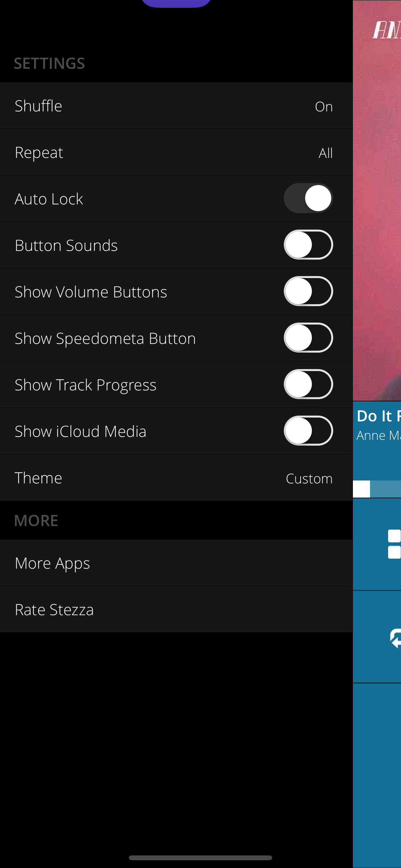
Task: Tap the pink album artwork
Action: [x=377, y=202]
